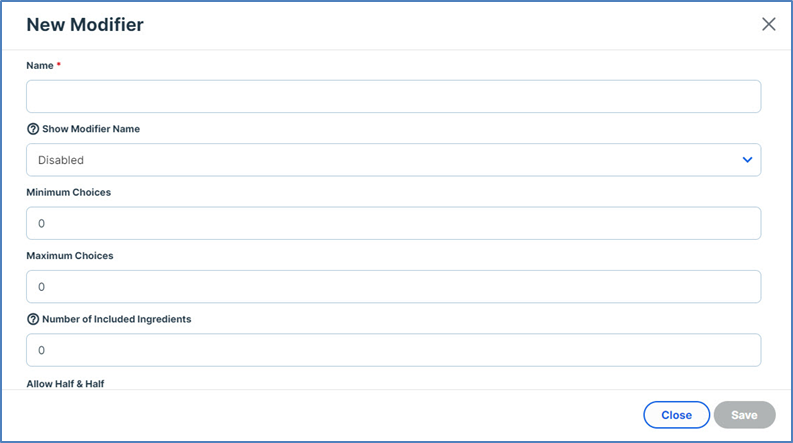793x443 pixels.
Task: Click into the Minimum Choices input box
Action: point(393,223)
